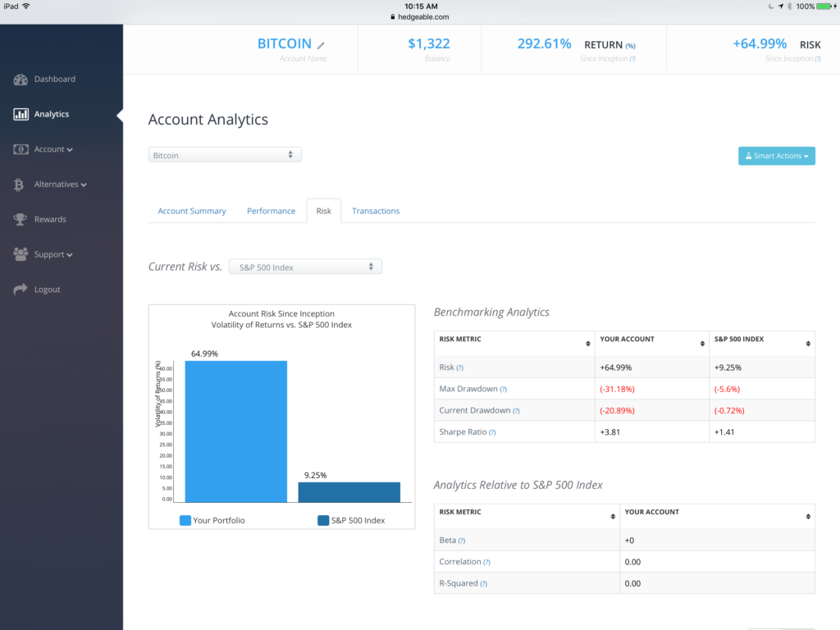Switch to Performance tab

pyautogui.click(x=271, y=211)
